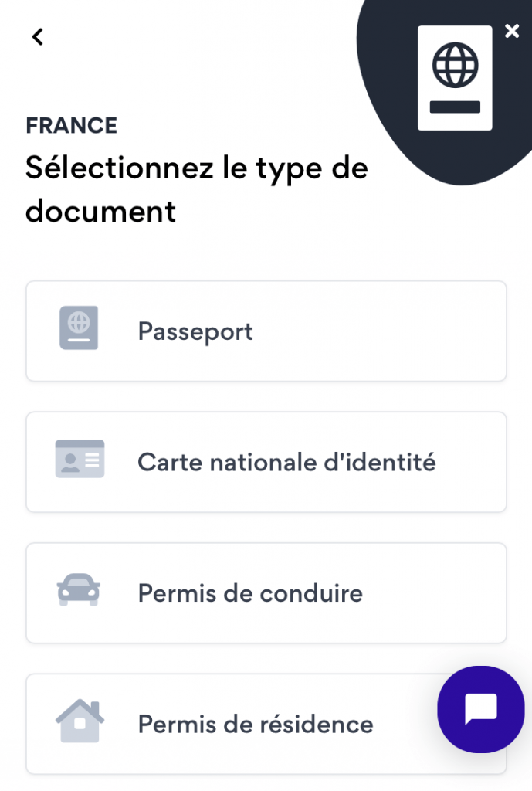Viewport: 532px width, 791px height.
Task: Open the chat support bubble
Action: 480,709
